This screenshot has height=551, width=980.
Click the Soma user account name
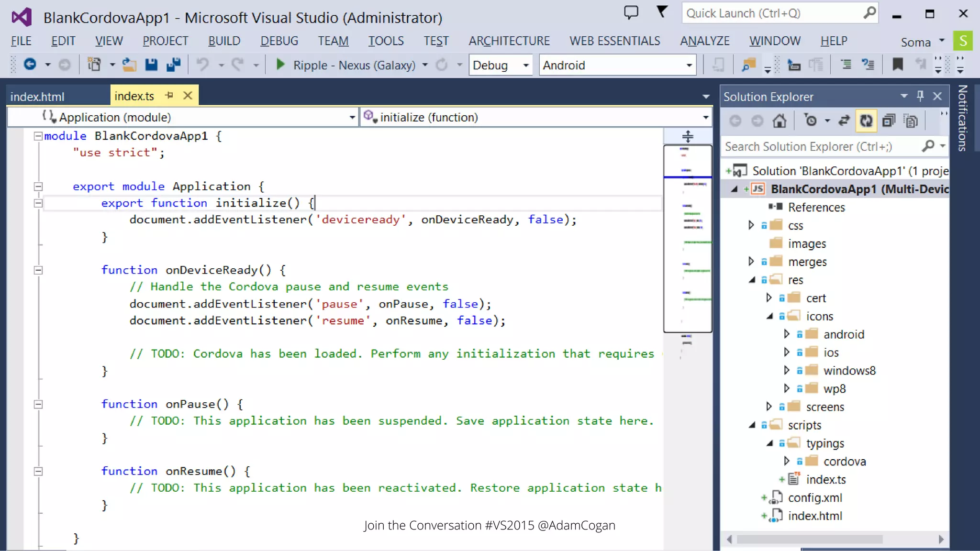click(916, 42)
